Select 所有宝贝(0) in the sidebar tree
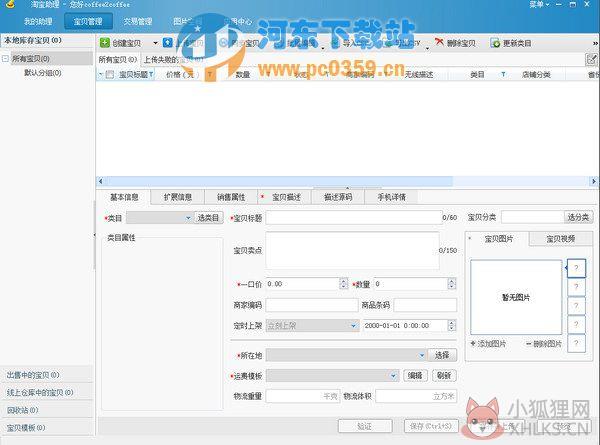 [31, 59]
